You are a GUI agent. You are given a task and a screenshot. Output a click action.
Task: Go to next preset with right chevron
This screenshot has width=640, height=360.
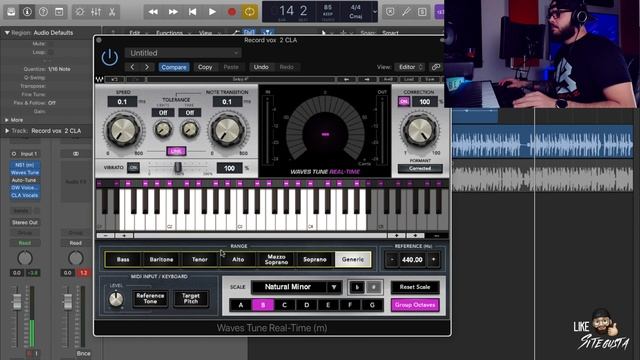(x=147, y=67)
